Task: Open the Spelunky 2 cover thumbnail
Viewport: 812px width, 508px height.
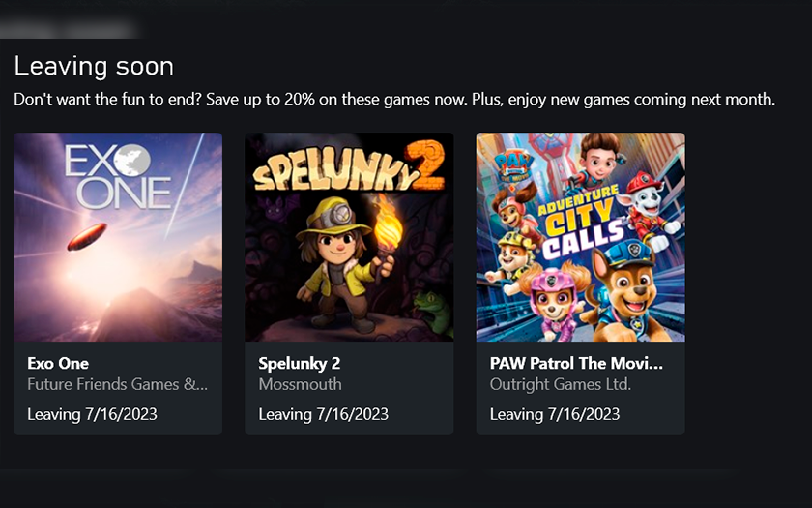Action: pos(349,237)
